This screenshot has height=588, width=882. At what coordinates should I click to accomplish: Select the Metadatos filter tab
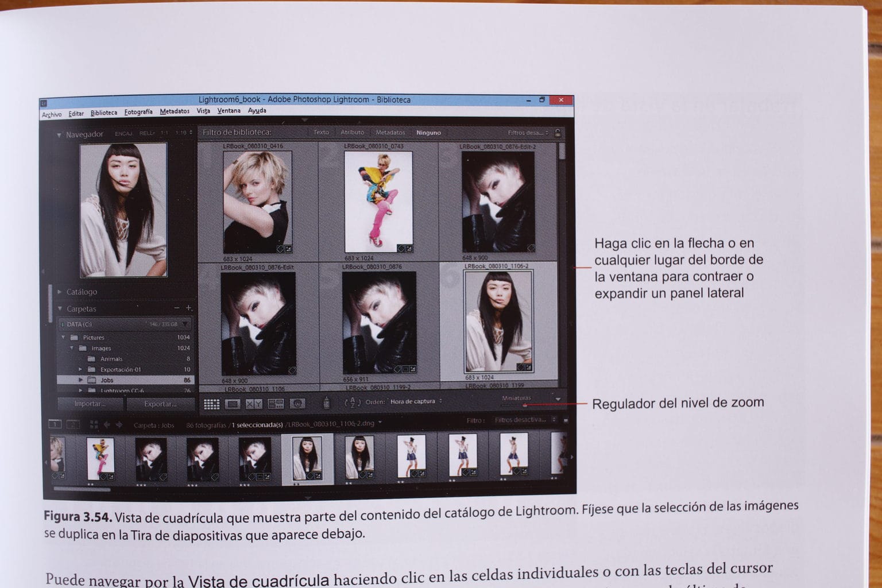tap(390, 133)
